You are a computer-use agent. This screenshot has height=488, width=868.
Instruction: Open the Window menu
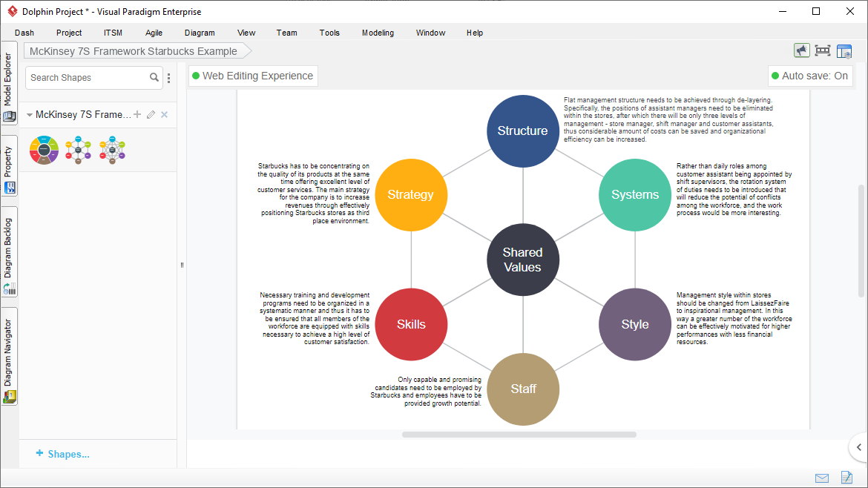point(431,33)
